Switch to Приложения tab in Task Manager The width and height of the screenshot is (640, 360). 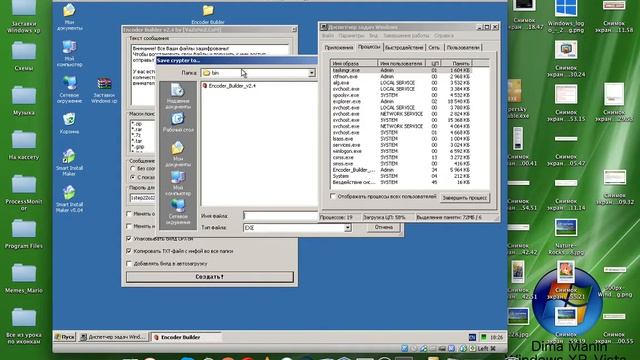(338, 48)
